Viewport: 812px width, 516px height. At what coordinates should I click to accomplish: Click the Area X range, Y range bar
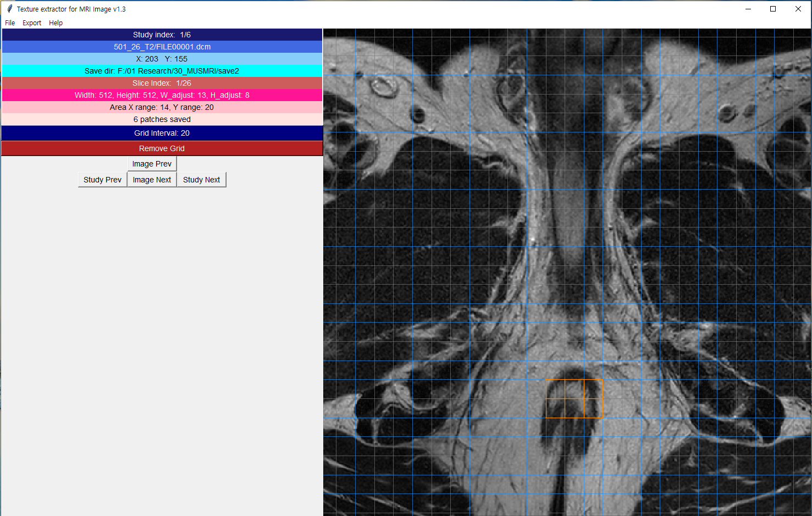pos(162,107)
